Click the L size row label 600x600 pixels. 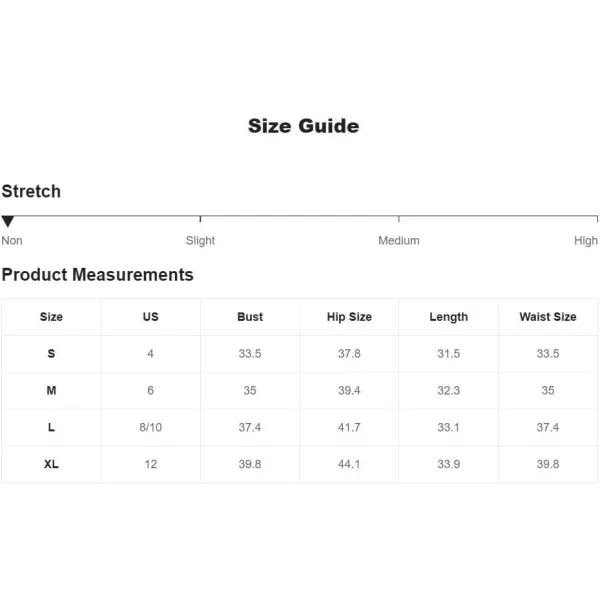tap(51, 427)
